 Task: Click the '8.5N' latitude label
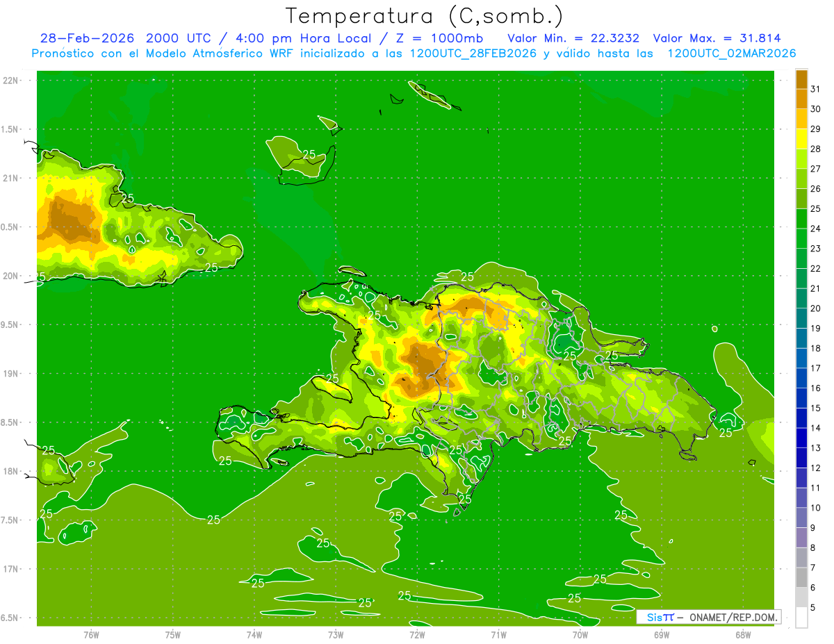(x=10, y=422)
